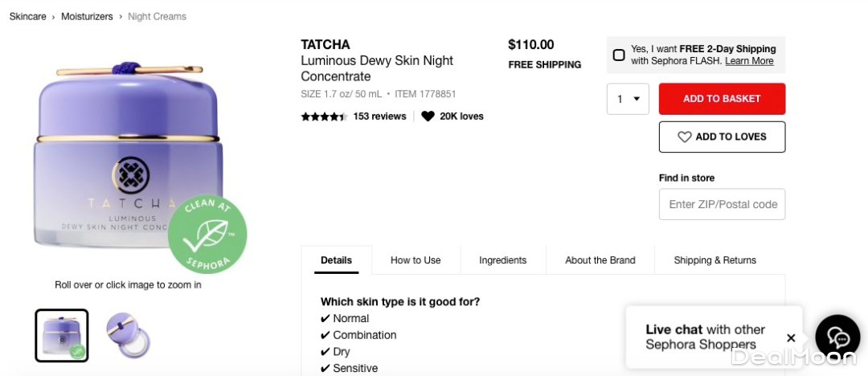Close the Live chat popup

[x=791, y=338]
